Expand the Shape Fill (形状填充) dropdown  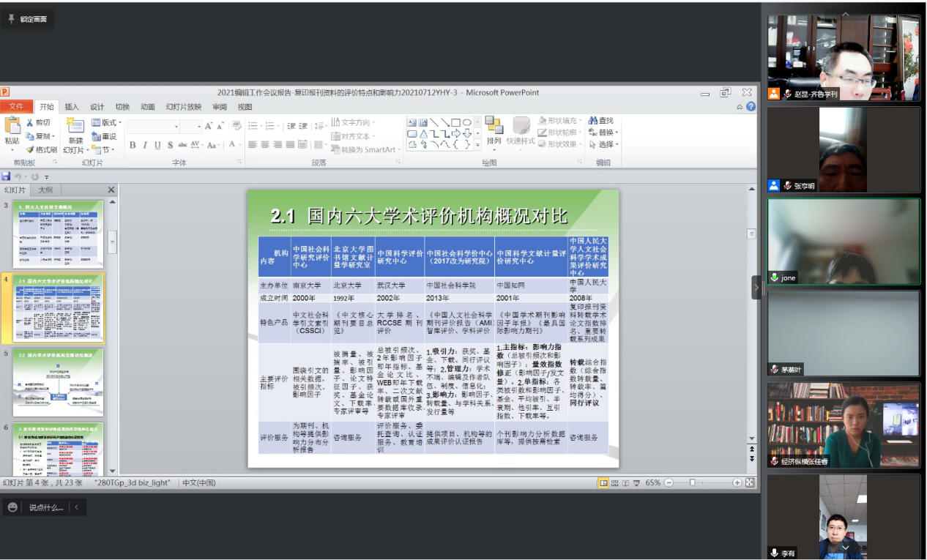pyautogui.click(x=561, y=121)
